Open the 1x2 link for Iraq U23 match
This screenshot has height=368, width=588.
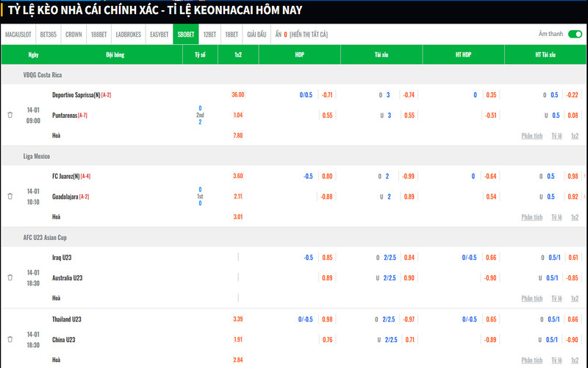[x=575, y=298]
